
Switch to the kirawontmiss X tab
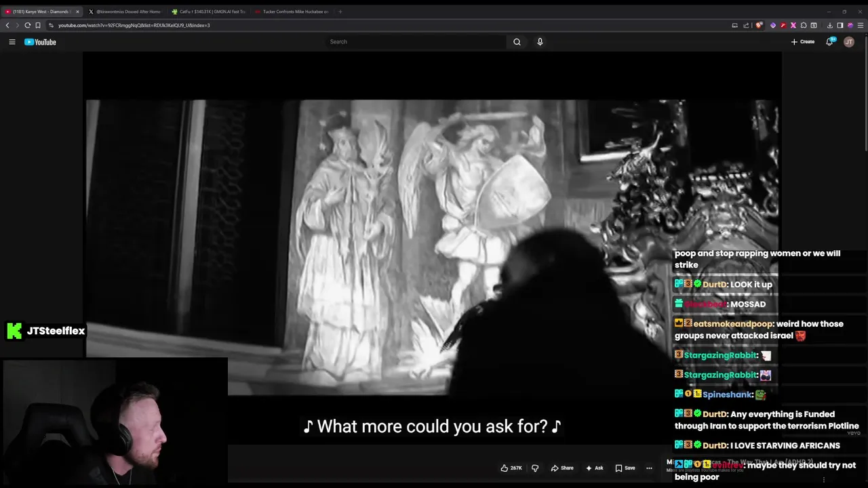pos(127,12)
